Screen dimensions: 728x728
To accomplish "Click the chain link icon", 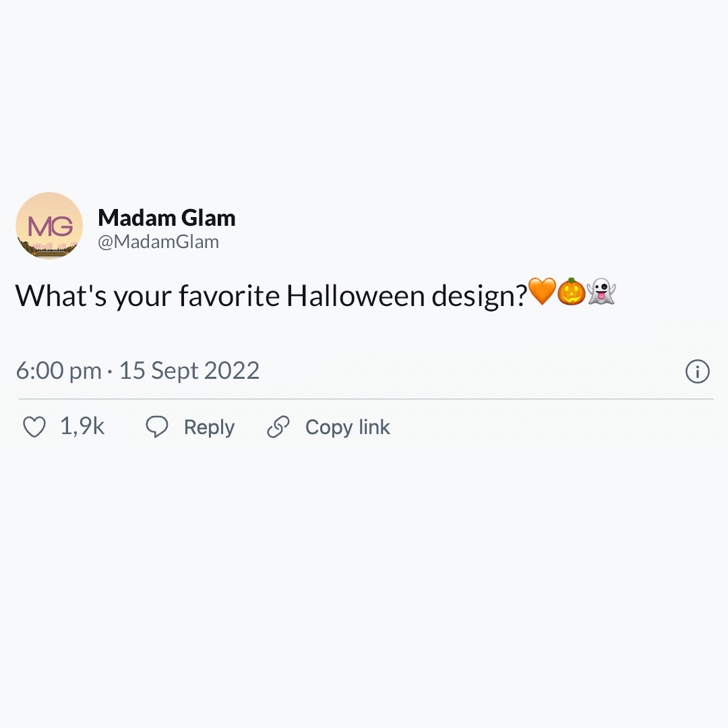I will coord(278,427).
